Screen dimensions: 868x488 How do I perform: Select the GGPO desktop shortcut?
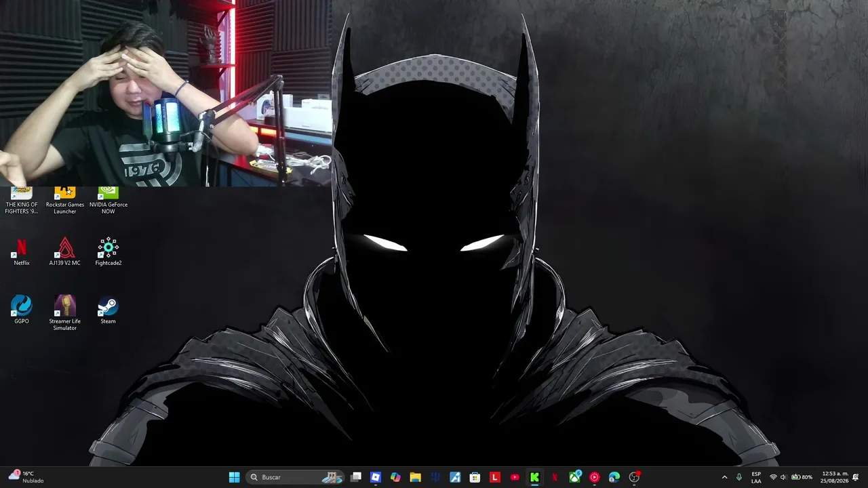tap(22, 310)
